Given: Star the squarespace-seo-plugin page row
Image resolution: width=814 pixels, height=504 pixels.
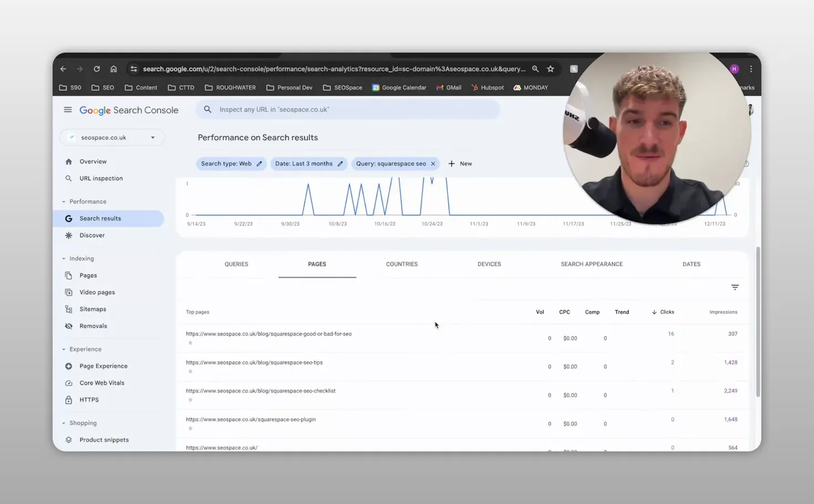Looking at the screenshot, I should (x=190, y=428).
